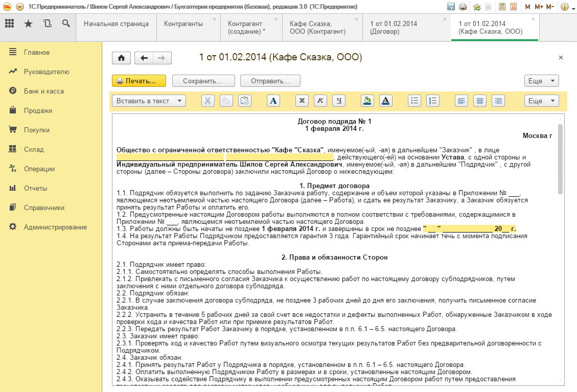Toggle italic formatting (К)
Viewport: 577px width, 392px height.
320,101
